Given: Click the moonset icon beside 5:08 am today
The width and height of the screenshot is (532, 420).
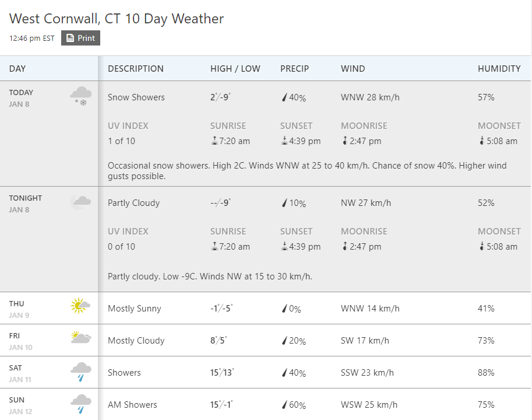Looking at the screenshot, I should click(482, 141).
